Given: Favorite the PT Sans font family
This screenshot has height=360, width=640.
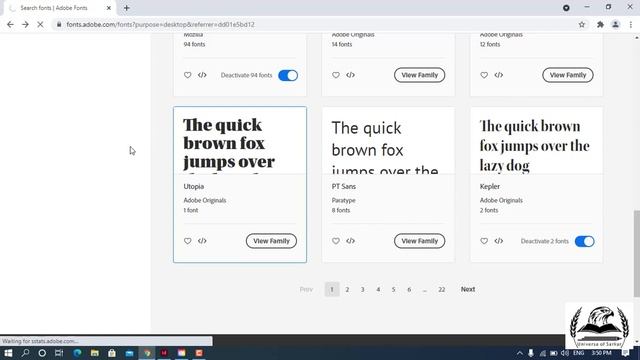Looking at the screenshot, I should click(336, 241).
